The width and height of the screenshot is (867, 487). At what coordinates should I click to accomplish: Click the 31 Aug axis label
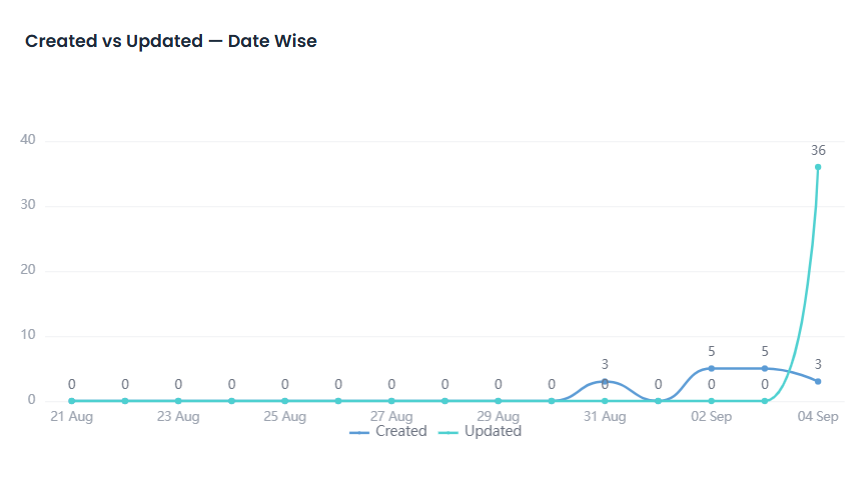605,416
